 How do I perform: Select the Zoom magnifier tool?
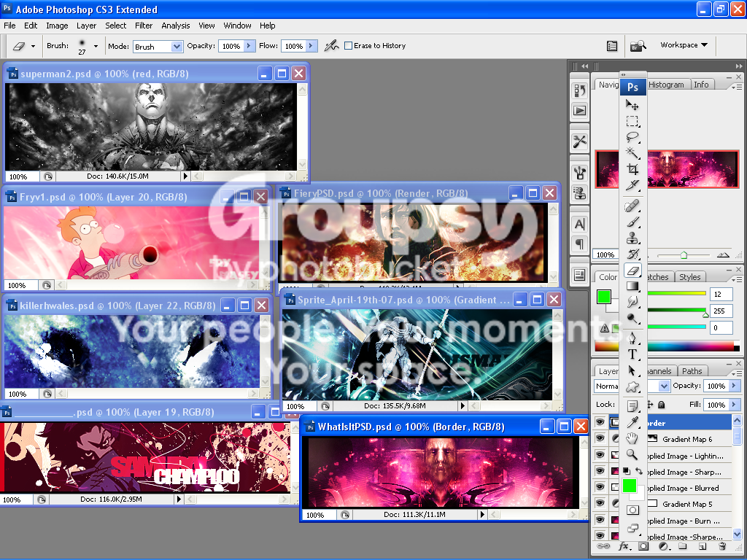click(x=632, y=455)
